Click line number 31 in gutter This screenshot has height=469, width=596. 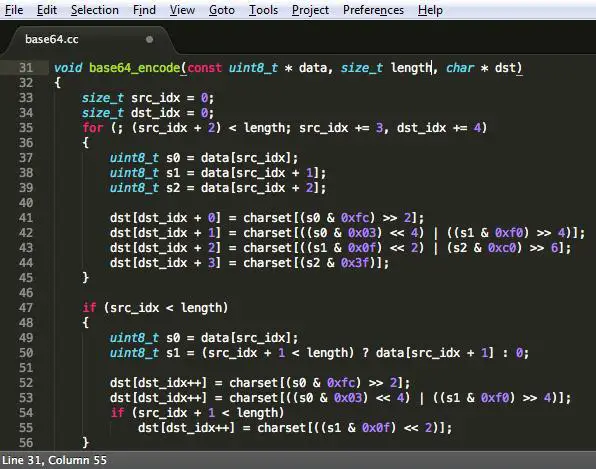pos(26,68)
